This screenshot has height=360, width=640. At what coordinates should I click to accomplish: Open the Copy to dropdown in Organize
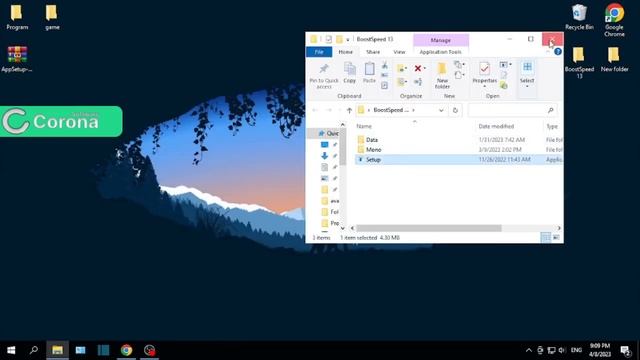[402, 82]
